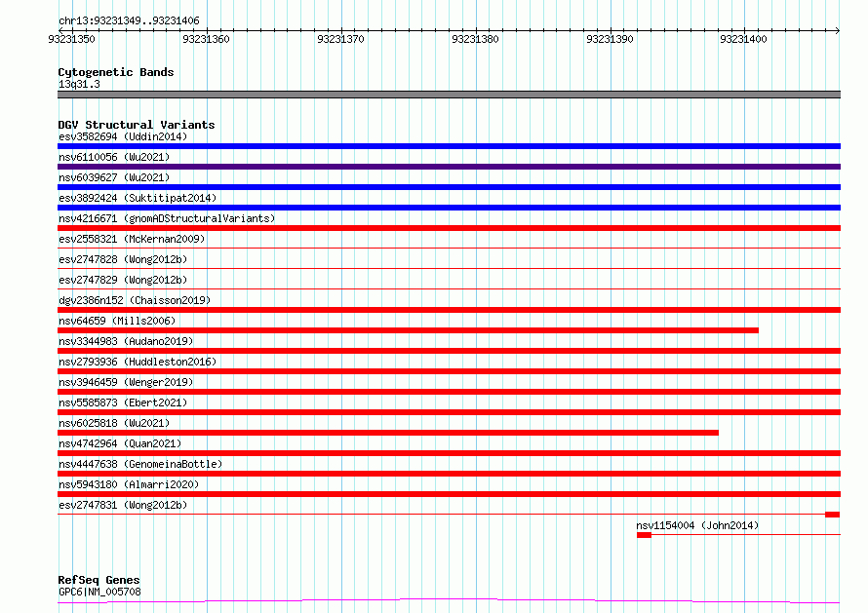Select the purple nsv6110056 variant bar
The height and width of the screenshot is (613, 868).
click(449, 167)
